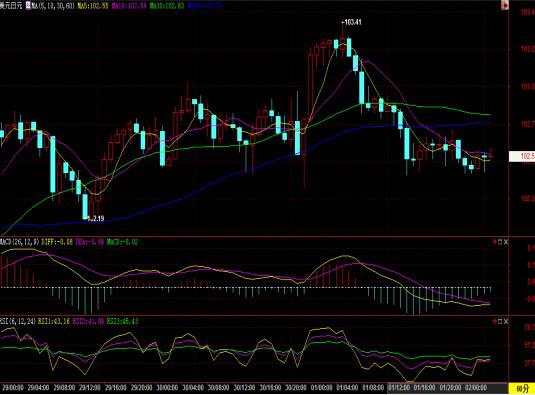535x395 pixels.
Task: Click the MA(5,10,30,60) indicator label
Action: click(53, 6)
